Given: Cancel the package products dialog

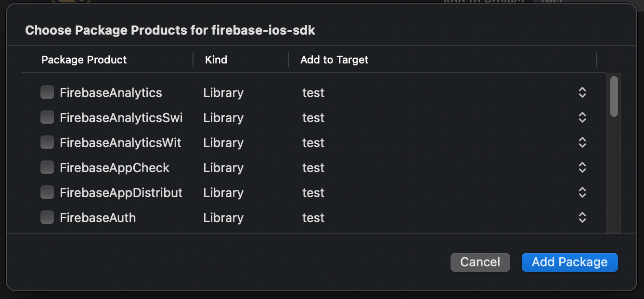Looking at the screenshot, I should point(480,262).
